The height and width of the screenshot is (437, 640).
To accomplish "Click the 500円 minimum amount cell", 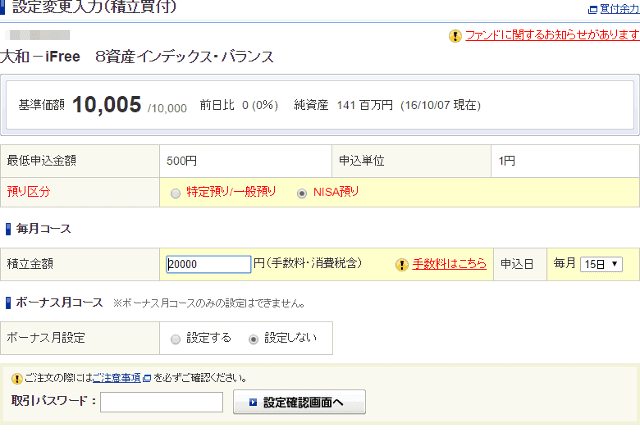I will (245, 161).
